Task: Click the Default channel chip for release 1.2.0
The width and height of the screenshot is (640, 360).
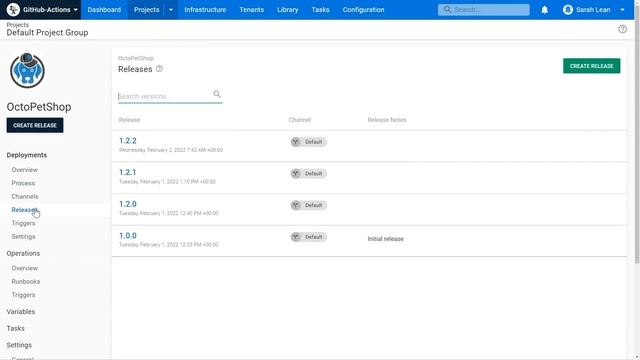Action: 309,205
